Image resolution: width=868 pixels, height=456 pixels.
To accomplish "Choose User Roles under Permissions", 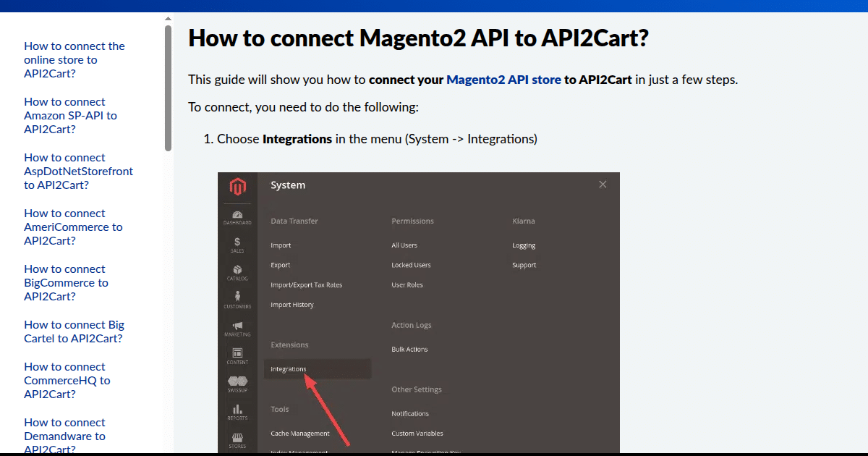I will 407,285.
